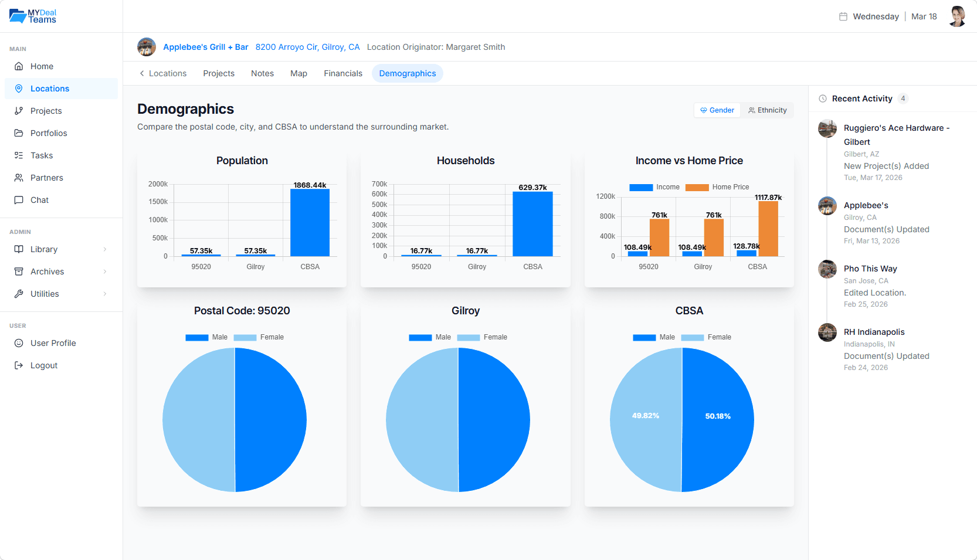
Task: Toggle Male legend in Gilroy pie chart
Action: (430, 337)
